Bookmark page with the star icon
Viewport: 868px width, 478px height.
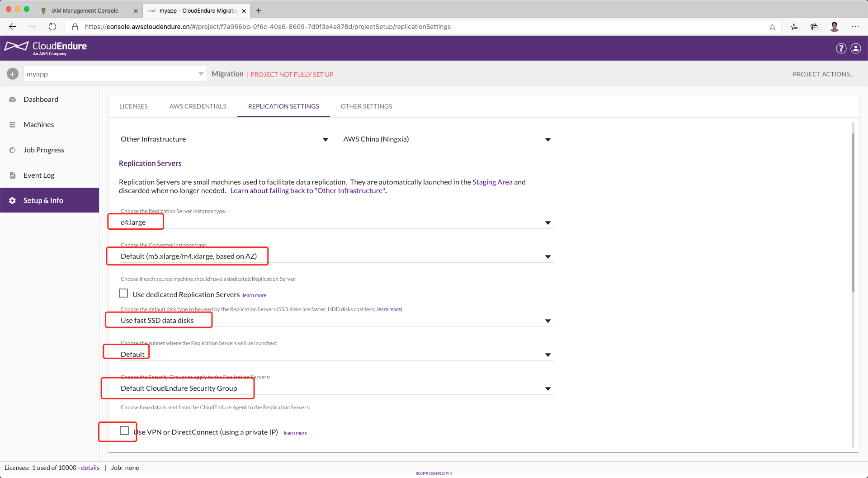click(772, 27)
